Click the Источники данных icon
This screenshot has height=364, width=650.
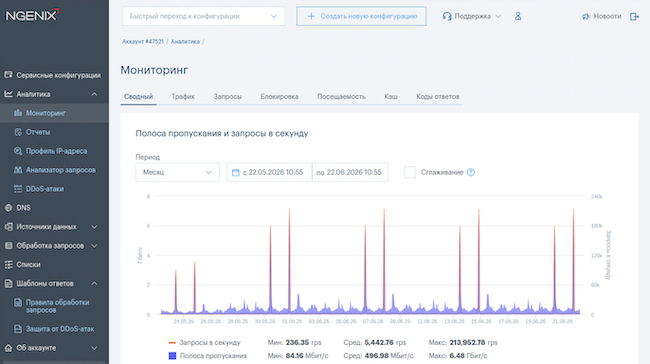click(8, 227)
